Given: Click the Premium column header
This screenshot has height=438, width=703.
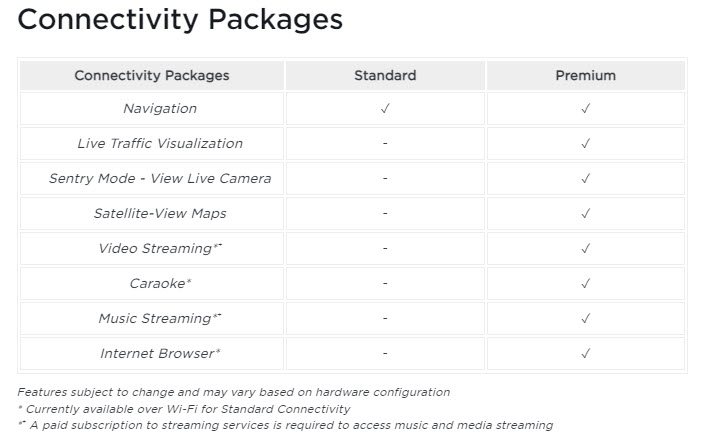Looking at the screenshot, I should 586,75.
